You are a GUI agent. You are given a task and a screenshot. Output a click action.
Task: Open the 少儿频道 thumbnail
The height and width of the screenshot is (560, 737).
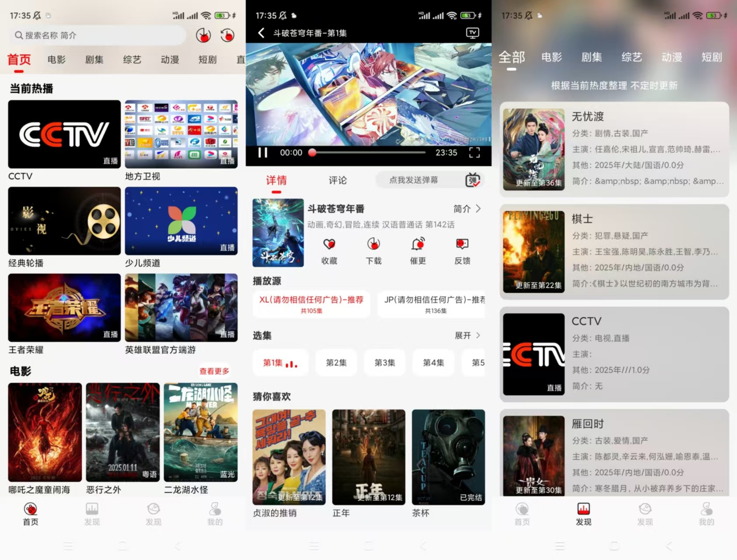181,221
